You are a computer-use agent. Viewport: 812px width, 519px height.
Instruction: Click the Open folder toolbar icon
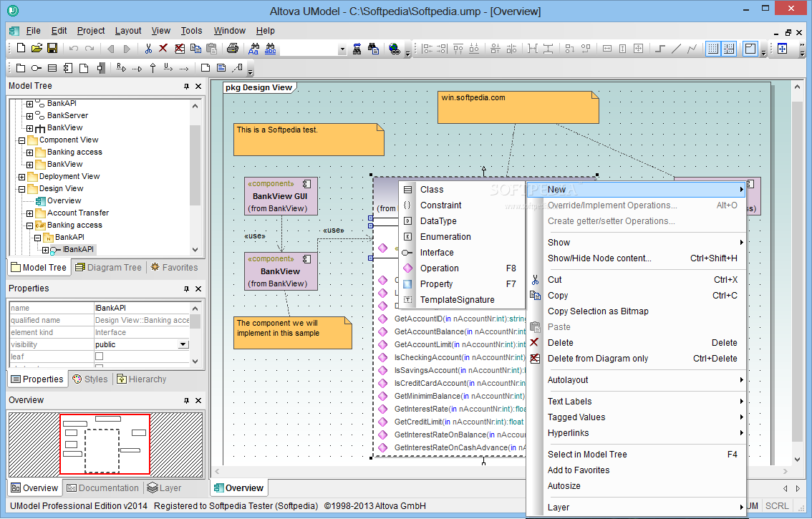[37, 48]
